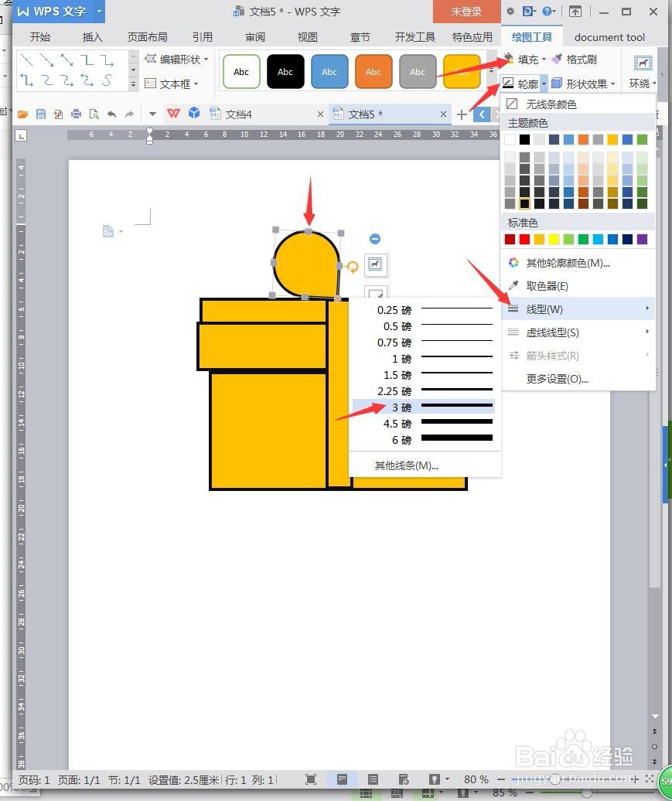The image size is (672, 801).
Task: Apply the orange Abc shape style
Action: tap(373, 71)
